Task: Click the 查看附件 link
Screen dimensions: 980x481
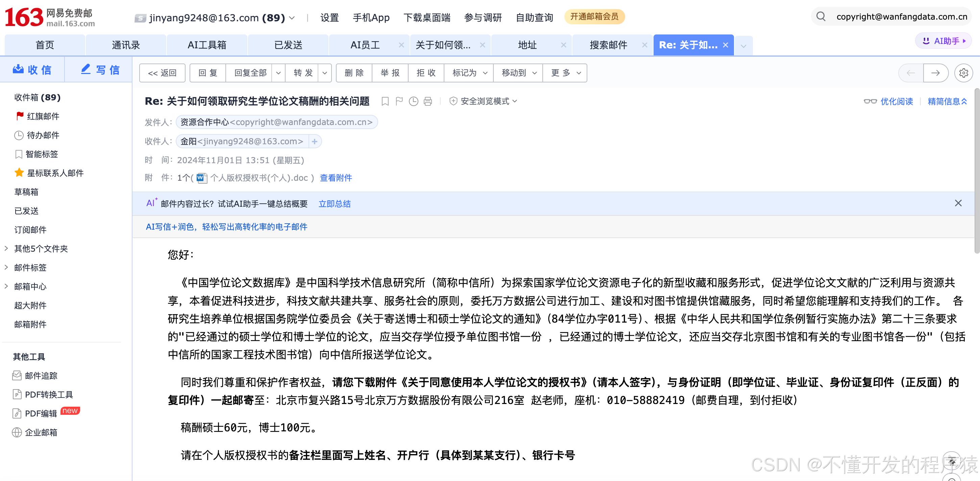Action: (336, 178)
